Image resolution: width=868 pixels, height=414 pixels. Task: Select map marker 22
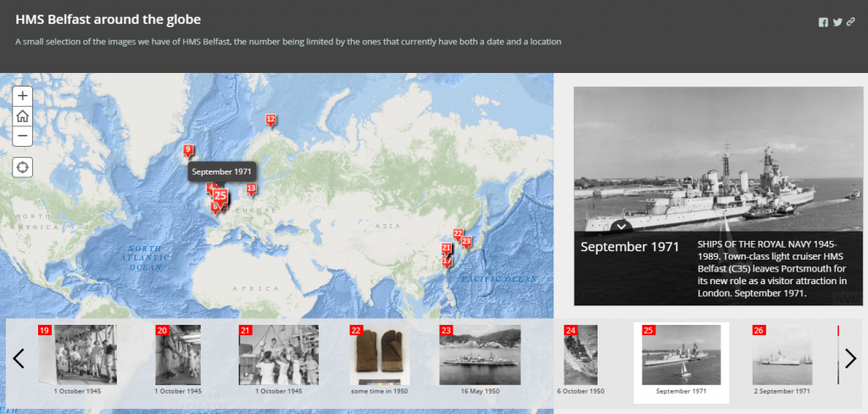point(458,234)
